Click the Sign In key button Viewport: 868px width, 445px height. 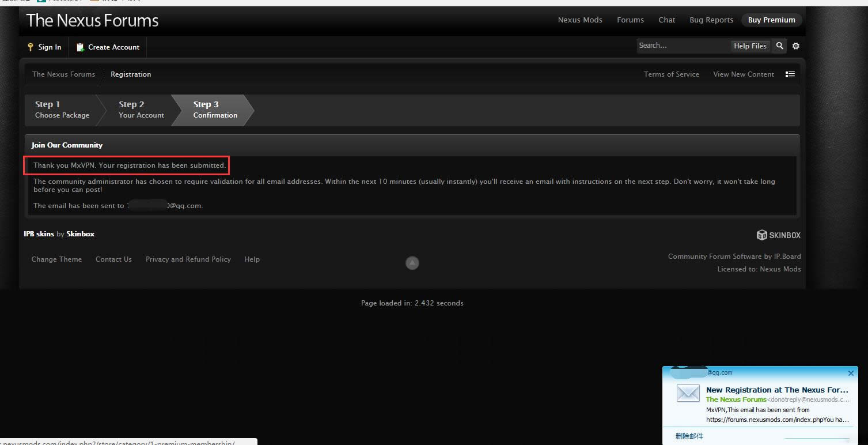tap(44, 47)
